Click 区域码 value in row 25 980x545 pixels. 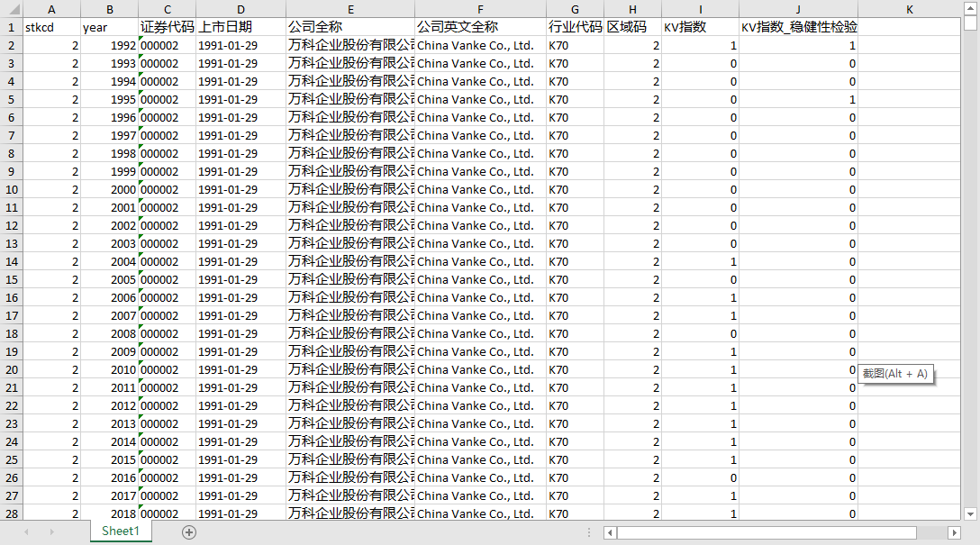pyautogui.click(x=632, y=459)
